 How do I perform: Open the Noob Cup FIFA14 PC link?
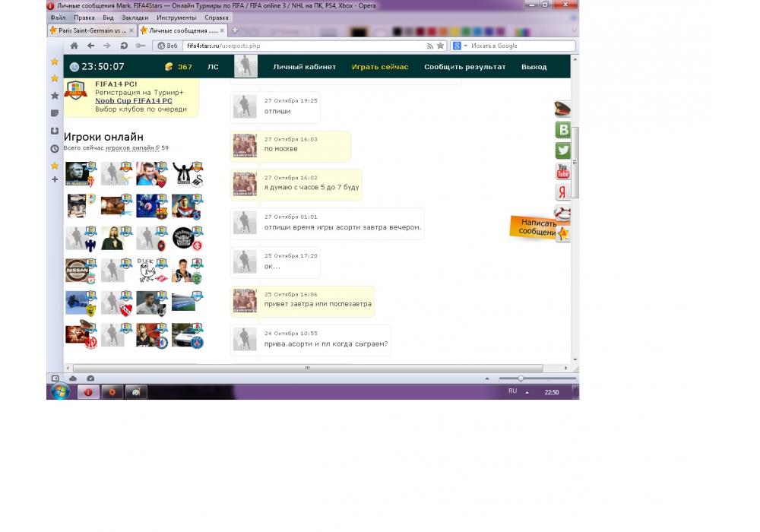pos(133,101)
